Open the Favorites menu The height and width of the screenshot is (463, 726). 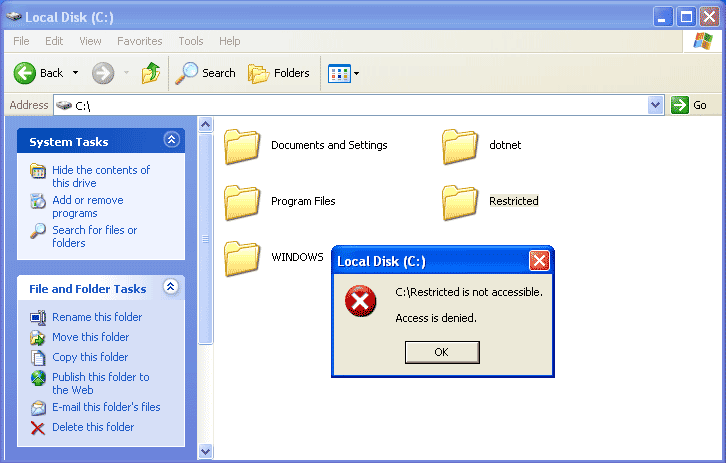(x=140, y=41)
